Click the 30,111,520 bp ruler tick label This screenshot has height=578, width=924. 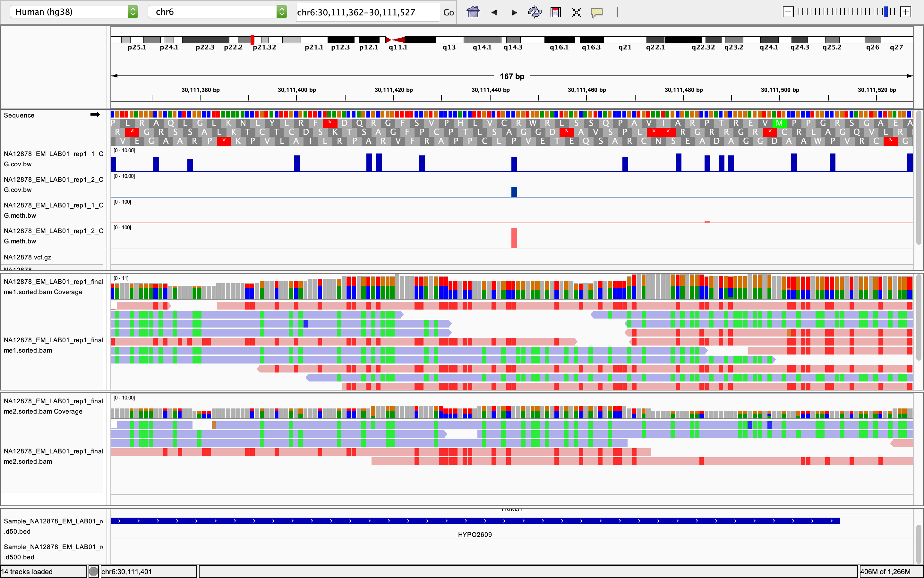pos(877,90)
